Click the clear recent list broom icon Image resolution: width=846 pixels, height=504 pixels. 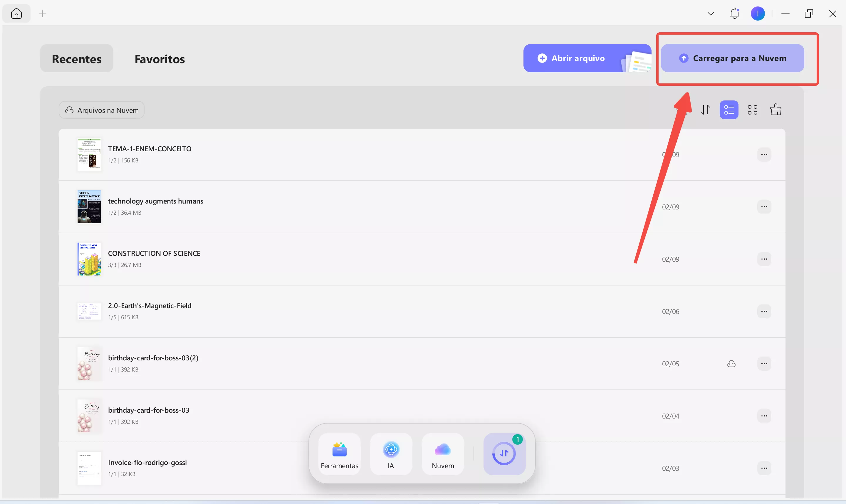pos(776,110)
